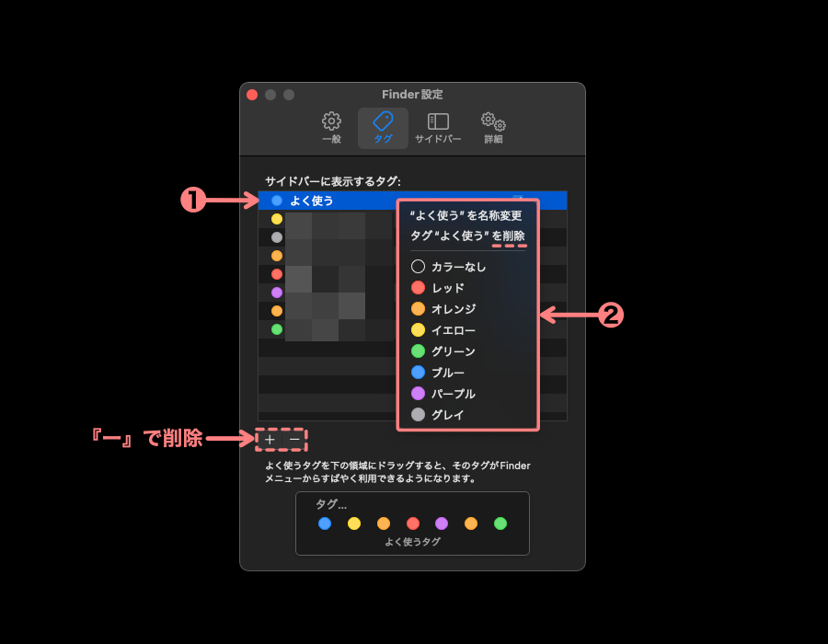
Task: Close the Finder設定 window
Action: coord(252,95)
